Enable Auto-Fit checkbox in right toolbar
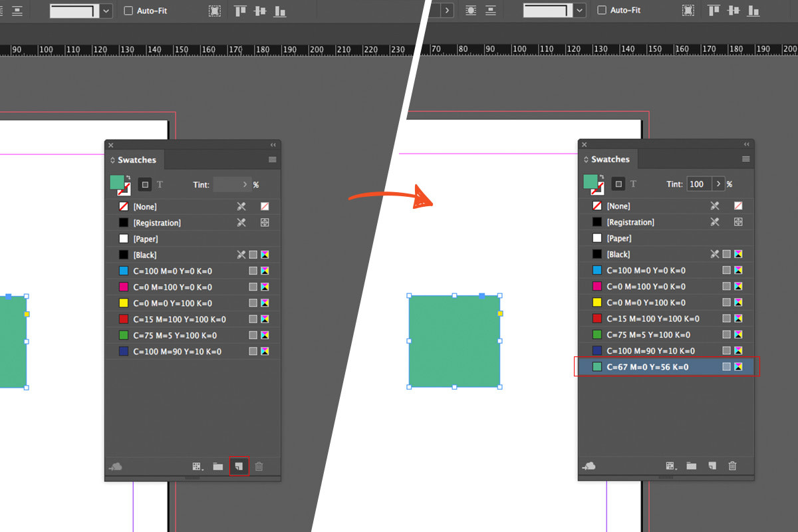The image size is (798, 532). [602, 11]
